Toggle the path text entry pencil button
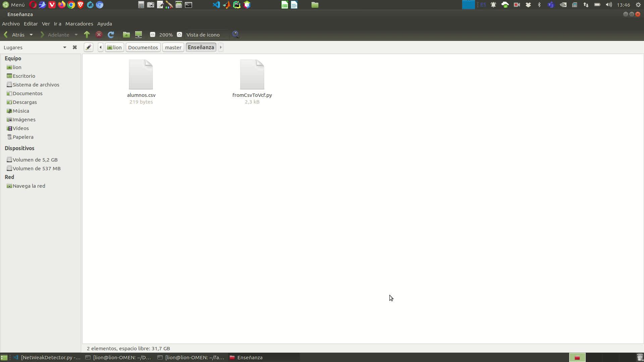 point(88,47)
